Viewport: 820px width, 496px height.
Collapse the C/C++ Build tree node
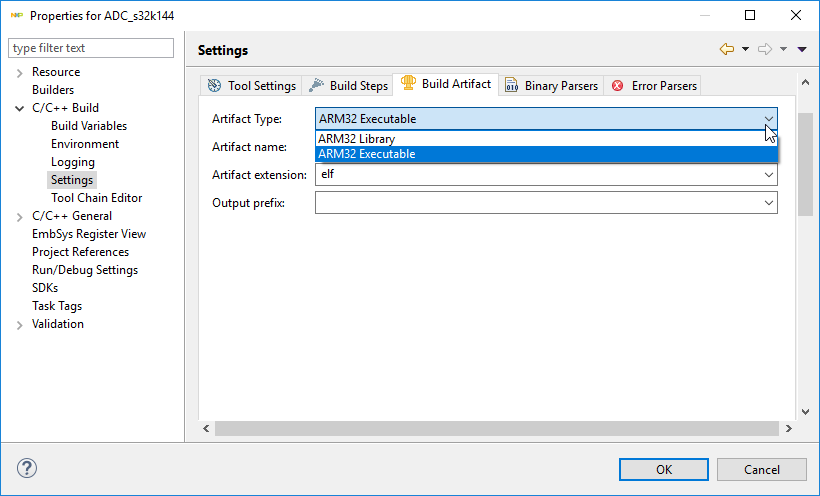coord(20,109)
